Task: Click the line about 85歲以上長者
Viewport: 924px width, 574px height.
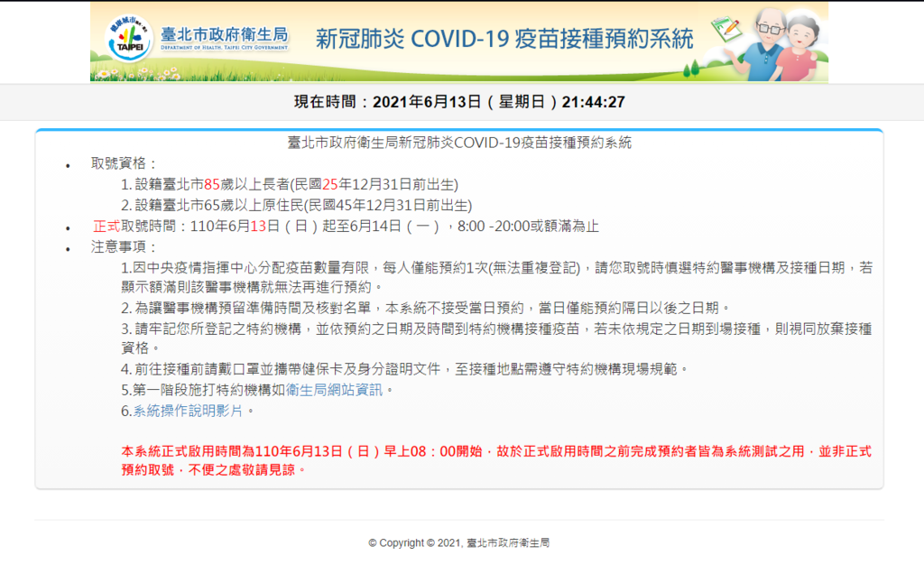Action: coord(290,184)
